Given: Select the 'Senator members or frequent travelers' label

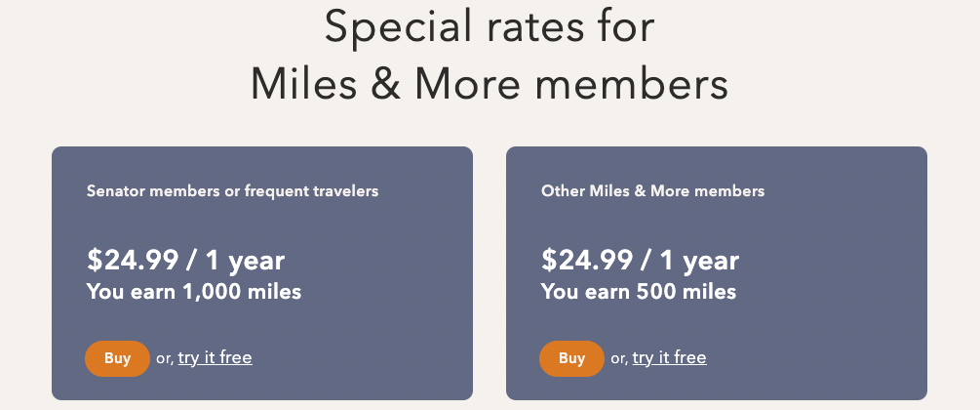Looking at the screenshot, I should pos(232,191).
